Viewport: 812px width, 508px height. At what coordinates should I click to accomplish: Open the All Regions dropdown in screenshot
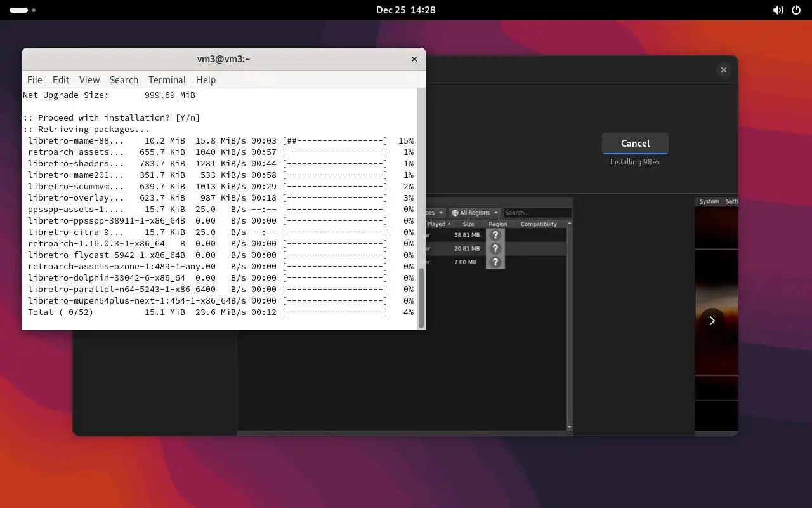(x=475, y=213)
